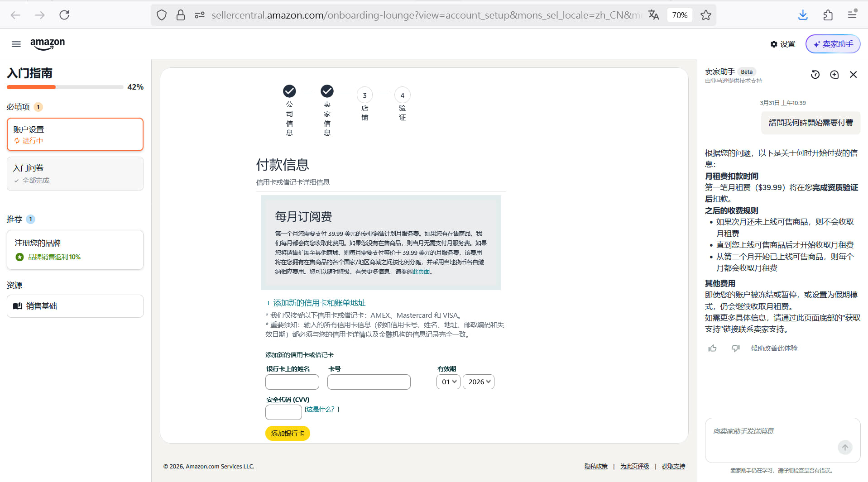Open 销售基础 resource item
This screenshot has width=868, height=482.
tap(75, 306)
